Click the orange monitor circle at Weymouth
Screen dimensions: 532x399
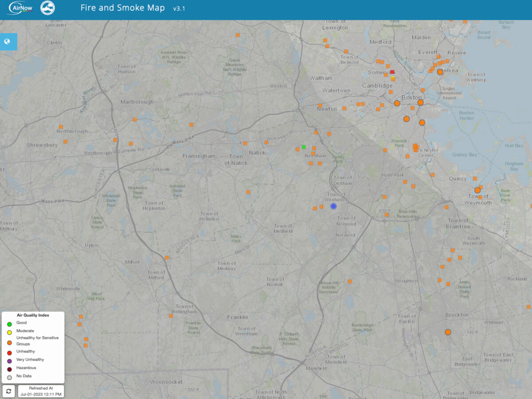[477, 190]
